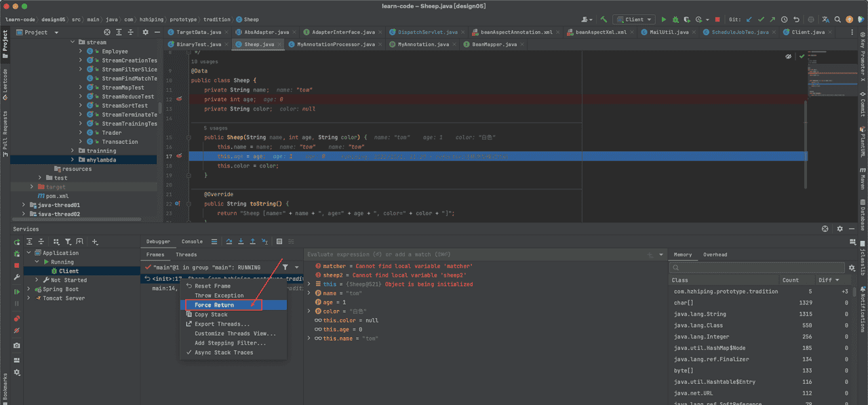Switch to the Threads tab
This screenshot has height=405, width=868.
[x=186, y=255]
